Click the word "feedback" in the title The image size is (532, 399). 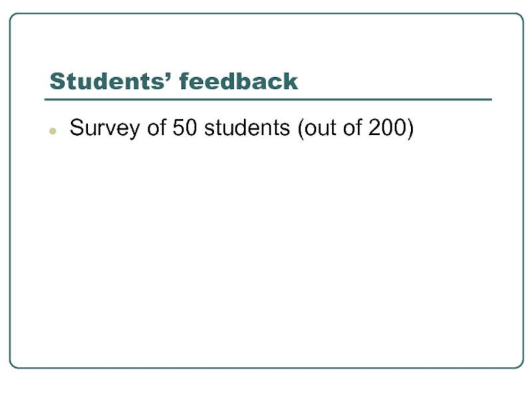pos(238,82)
